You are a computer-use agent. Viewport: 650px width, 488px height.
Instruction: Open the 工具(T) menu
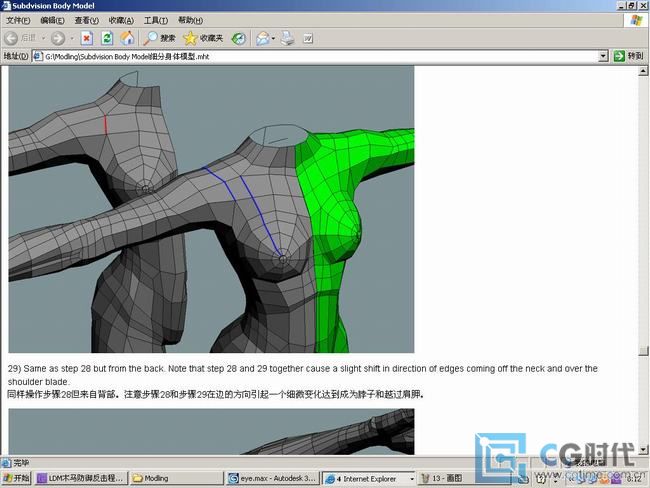click(156, 20)
